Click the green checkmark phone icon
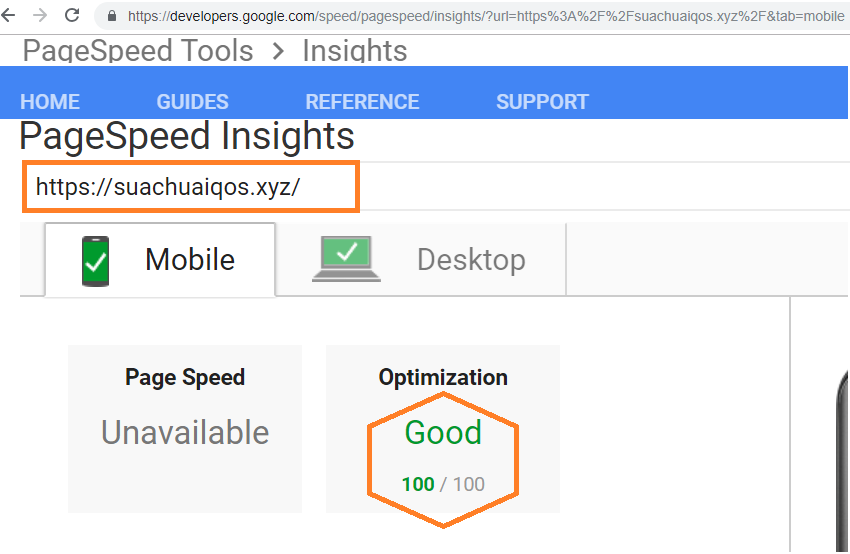850x554 pixels. (96, 260)
